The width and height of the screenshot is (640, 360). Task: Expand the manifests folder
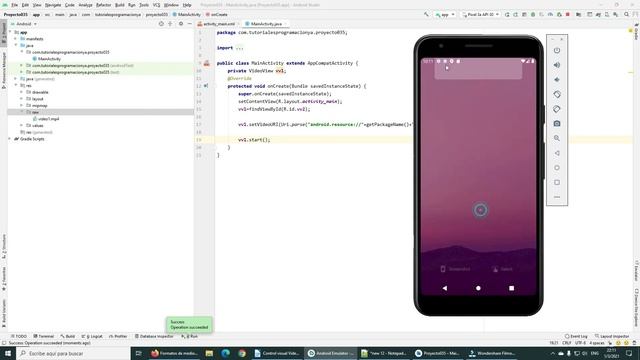point(16,39)
